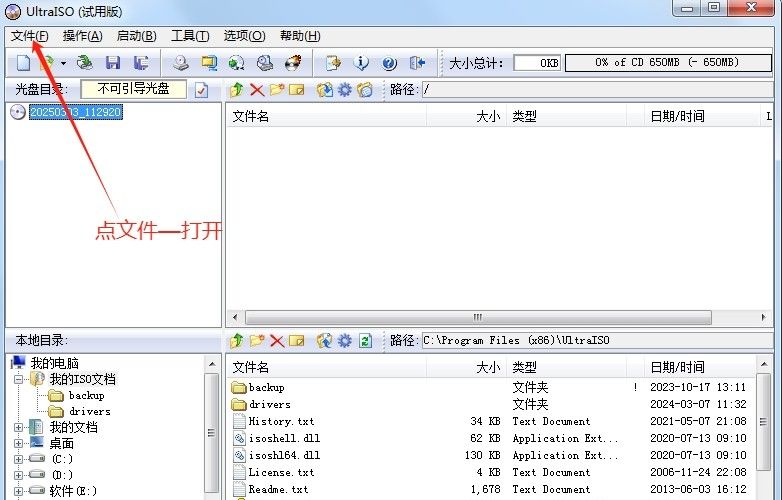Open properties gear in the disc image toolbar
Image resolution: width=782 pixels, height=500 pixels.
[345, 90]
